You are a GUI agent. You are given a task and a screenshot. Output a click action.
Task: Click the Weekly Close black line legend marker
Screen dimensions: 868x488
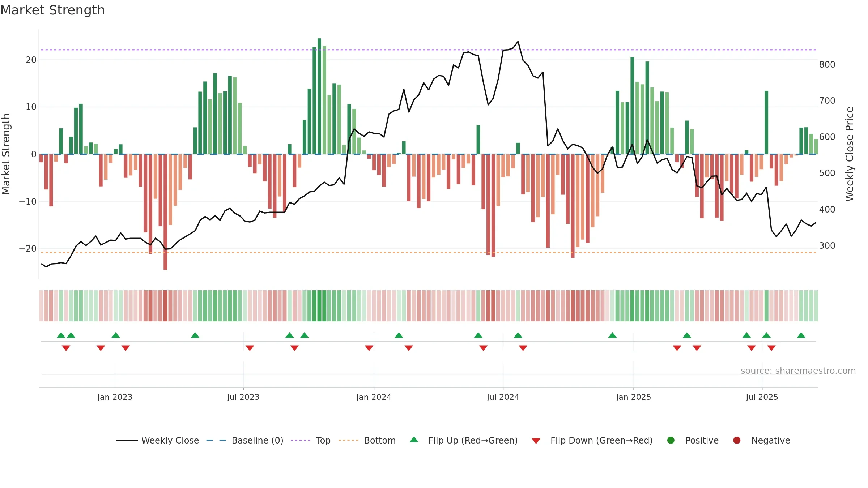127,440
